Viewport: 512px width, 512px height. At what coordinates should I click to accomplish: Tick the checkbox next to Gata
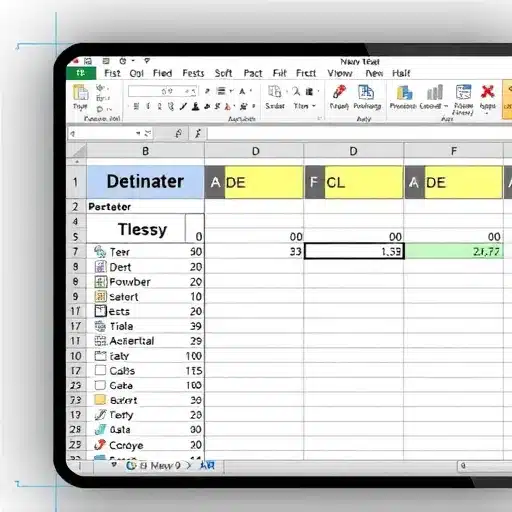click(x=100, y=385)
